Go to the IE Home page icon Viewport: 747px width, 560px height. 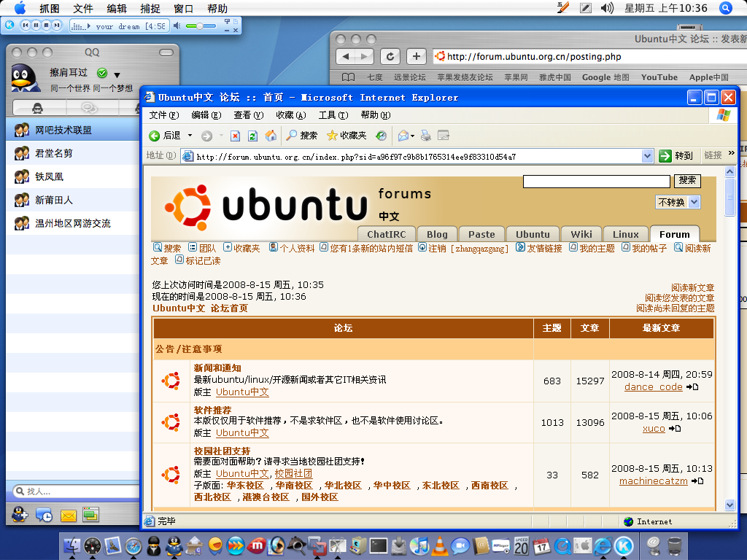tap(271, 136)
